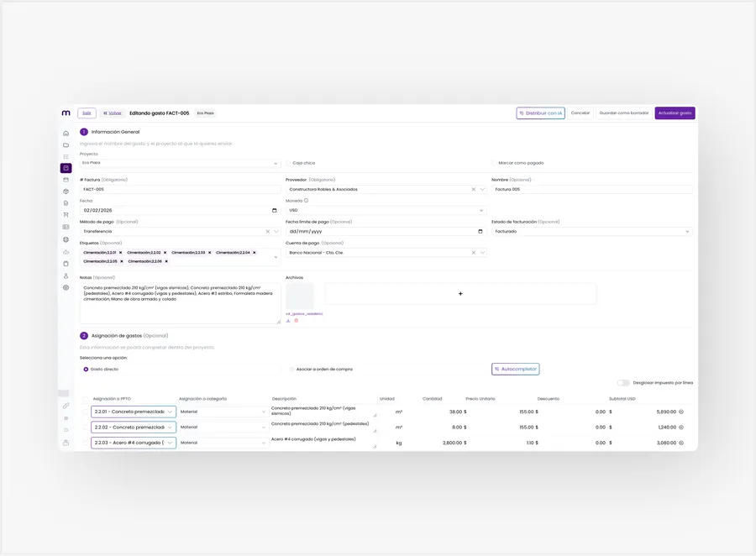The image size is (756, 556).
Task: Open the Estado de facturación dropdown
Action: click(x=591, y=232)
